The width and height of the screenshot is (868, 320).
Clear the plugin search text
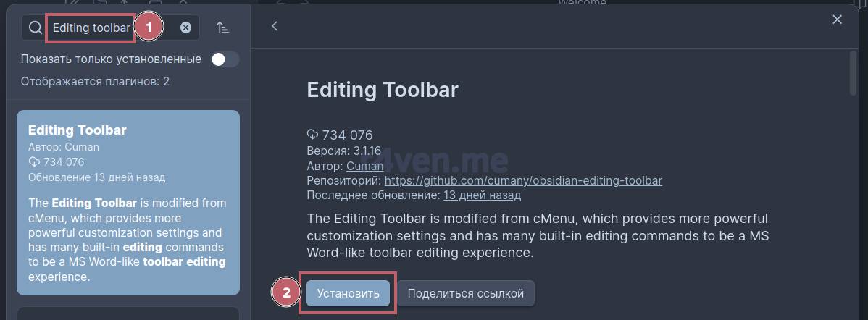click(186, 28)
